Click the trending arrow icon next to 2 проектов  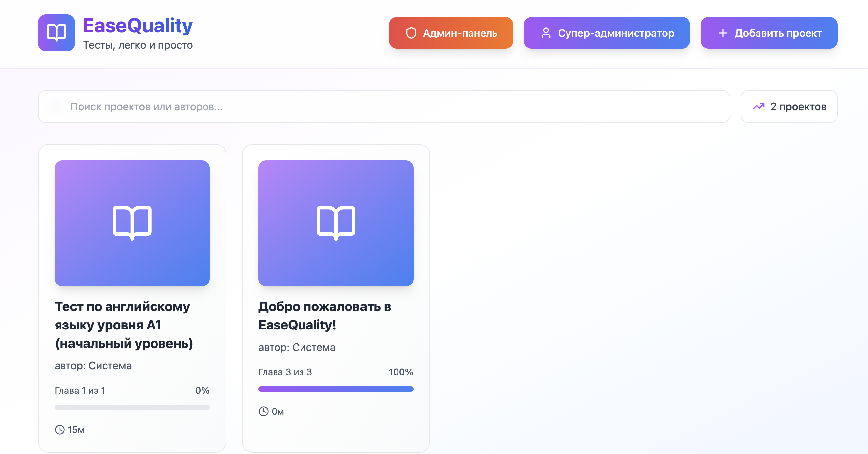coord(758,107)
